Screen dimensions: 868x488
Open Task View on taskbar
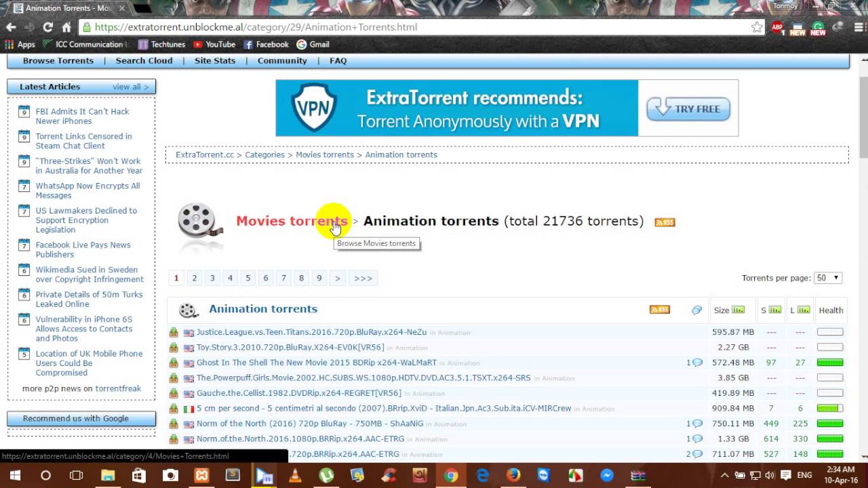coord(76,475)
